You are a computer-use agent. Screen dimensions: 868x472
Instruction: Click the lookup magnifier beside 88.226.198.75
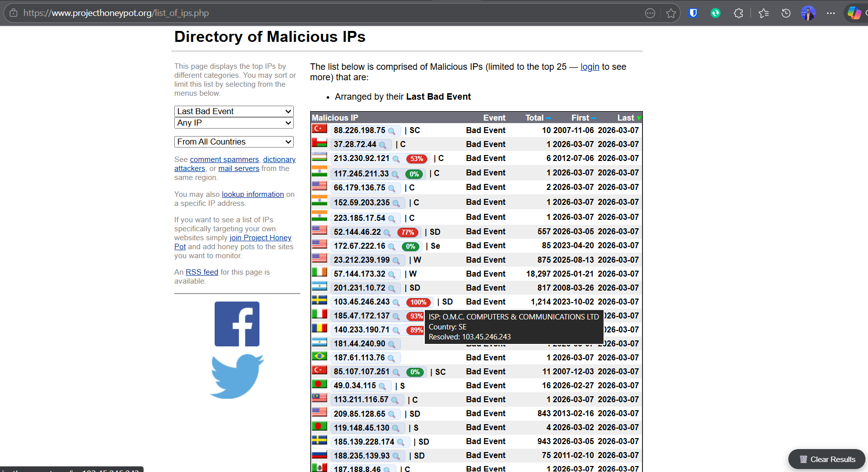point(392,131)
